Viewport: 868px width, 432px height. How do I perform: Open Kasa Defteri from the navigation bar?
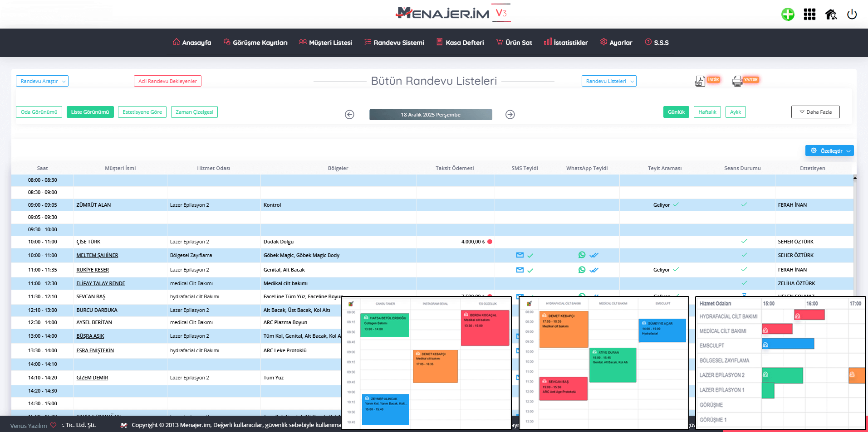460,43
